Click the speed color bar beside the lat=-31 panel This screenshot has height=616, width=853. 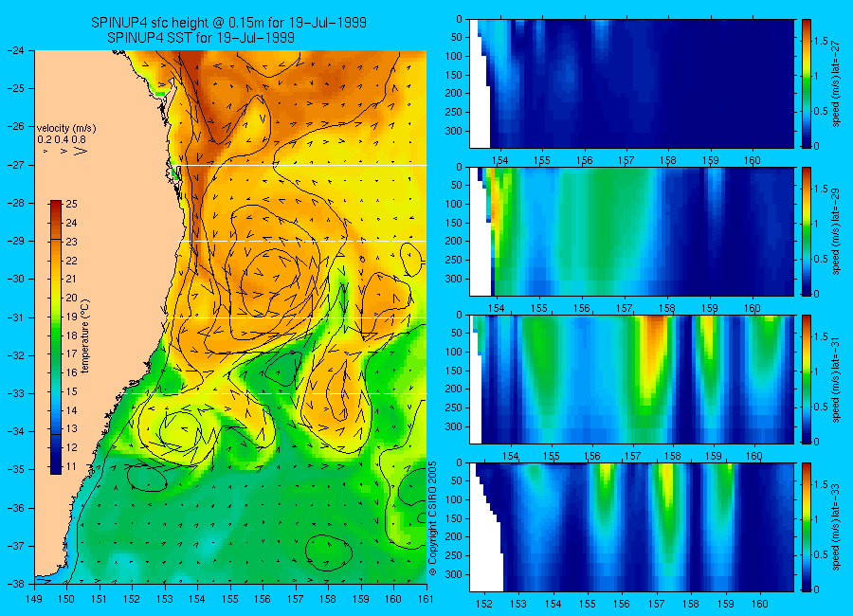pos(807,379)
